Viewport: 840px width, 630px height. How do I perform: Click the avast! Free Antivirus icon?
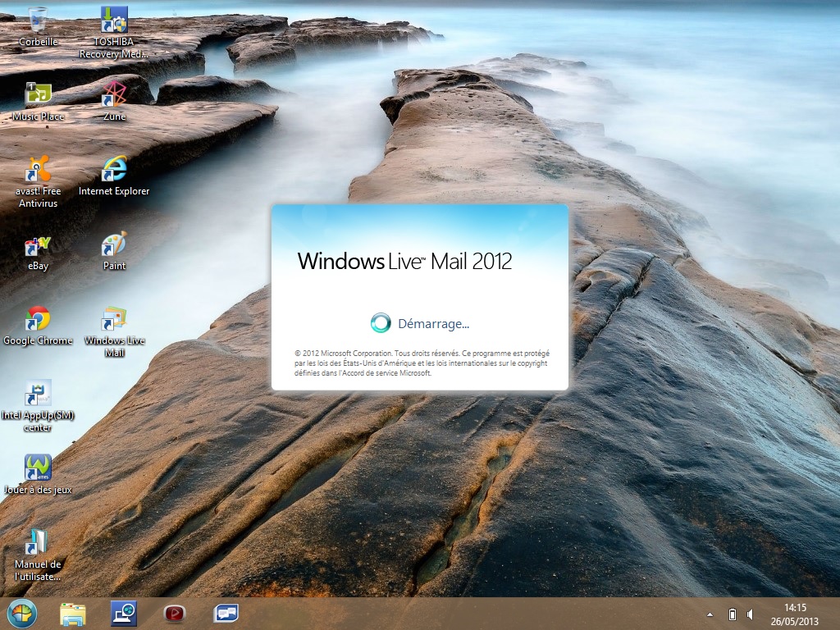coord(38,181)
